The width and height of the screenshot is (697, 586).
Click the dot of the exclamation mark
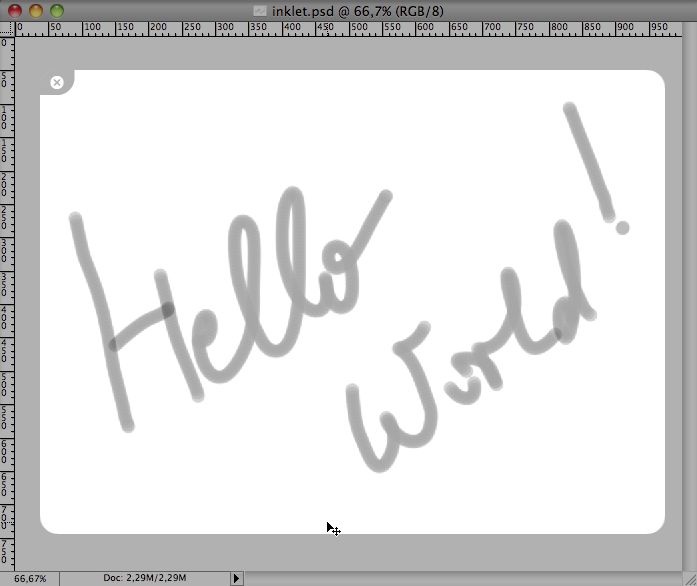click(622, 228)
